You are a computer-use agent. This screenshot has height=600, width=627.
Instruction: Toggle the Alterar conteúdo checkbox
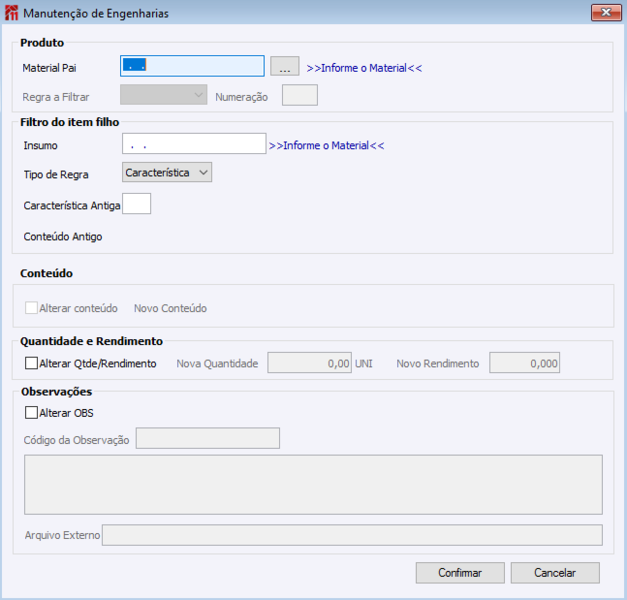(31, 308)
